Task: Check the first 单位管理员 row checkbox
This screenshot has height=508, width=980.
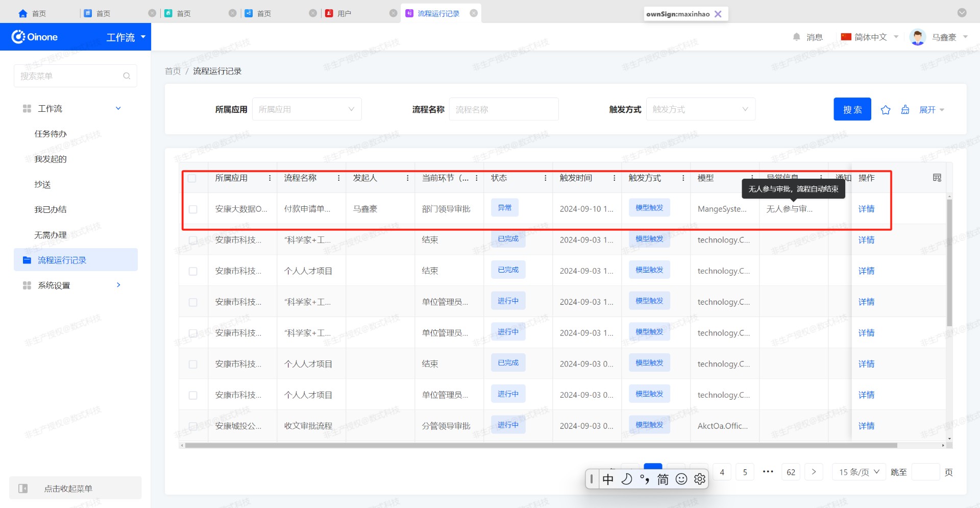Action: click(x=193, y=302)
